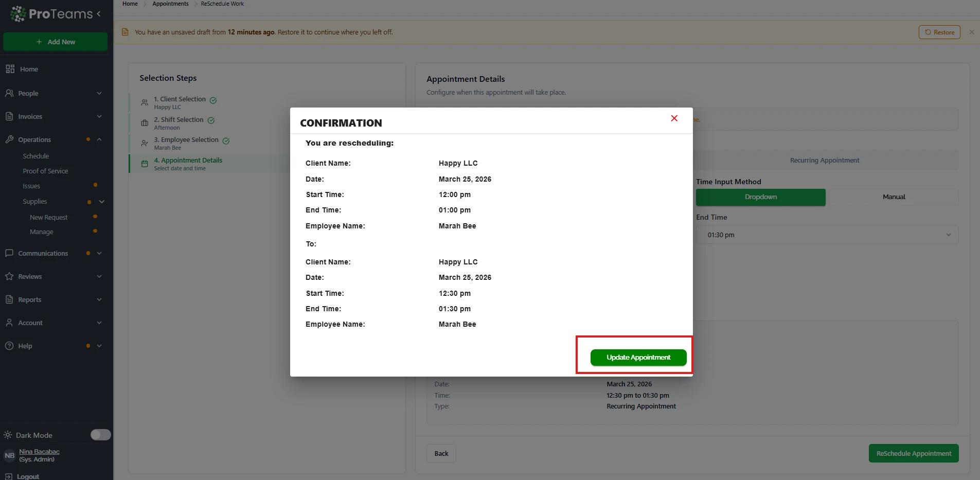Confirm with the Update Appointment button

638,358
